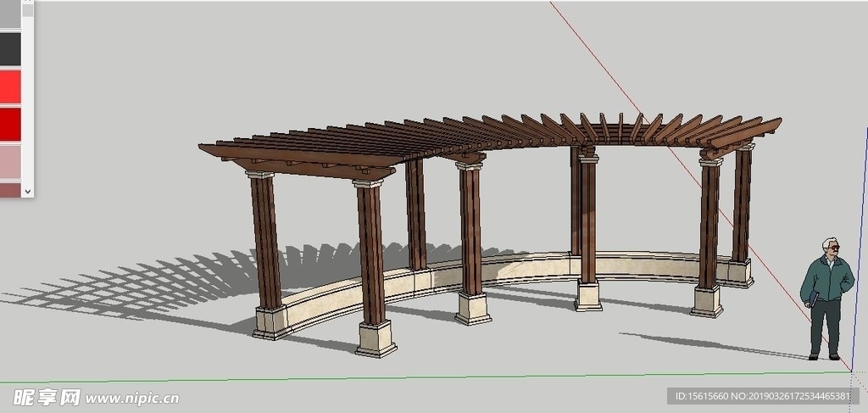Screen dimensions: 868x413
Task: Select the dark gray color swatch
Action: (10, 48)
